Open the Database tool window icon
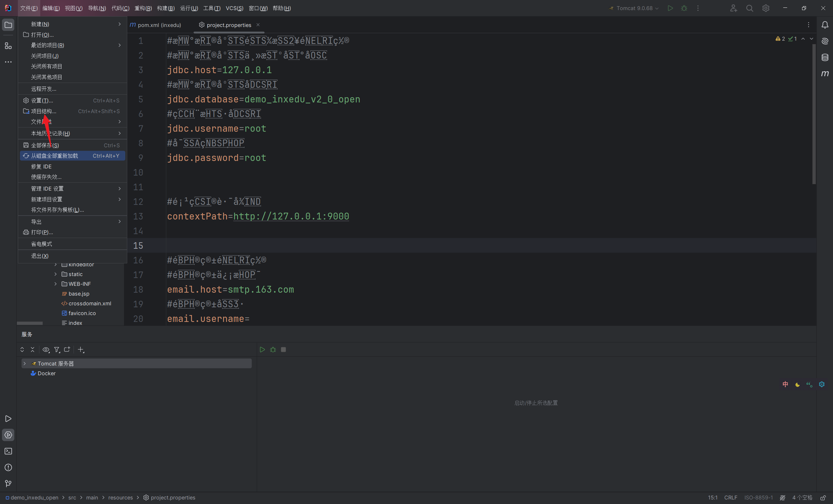This screenshot has width=833, height=504. click(x=825, y=57)
